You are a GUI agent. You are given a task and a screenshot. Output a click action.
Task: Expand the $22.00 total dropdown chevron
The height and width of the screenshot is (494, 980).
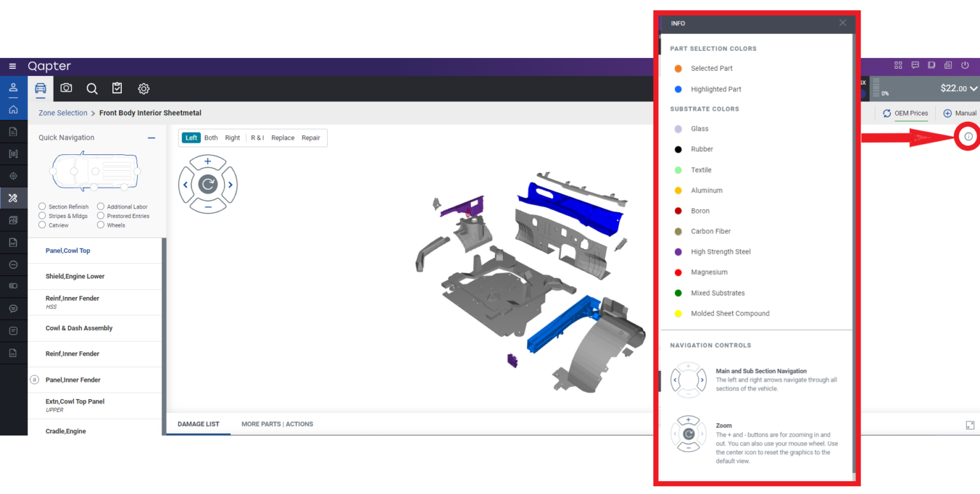point(973,89)
